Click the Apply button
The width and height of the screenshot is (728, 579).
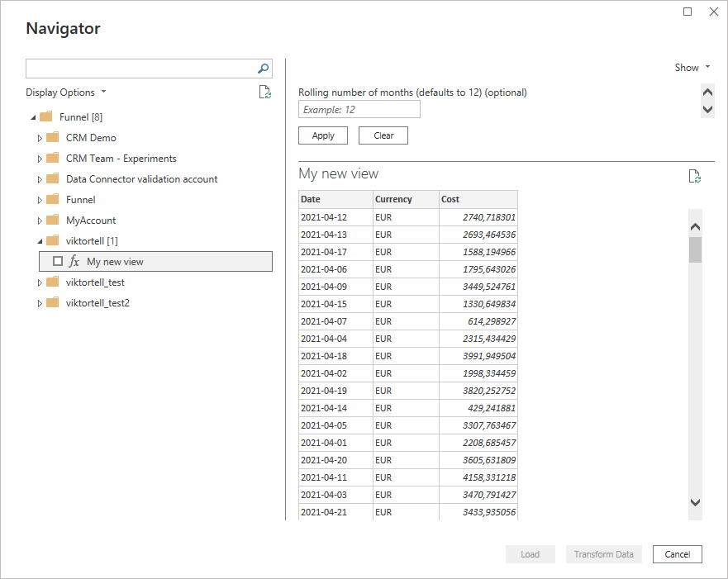[323, 135]
